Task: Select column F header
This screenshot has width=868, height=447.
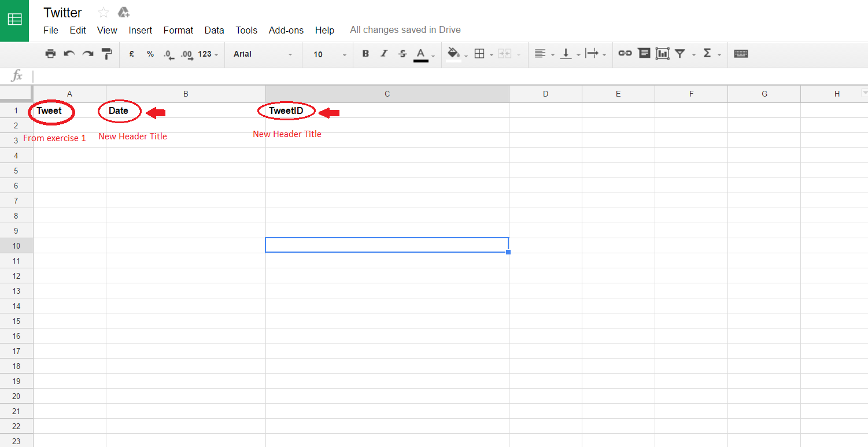Action: click(691, 94)
